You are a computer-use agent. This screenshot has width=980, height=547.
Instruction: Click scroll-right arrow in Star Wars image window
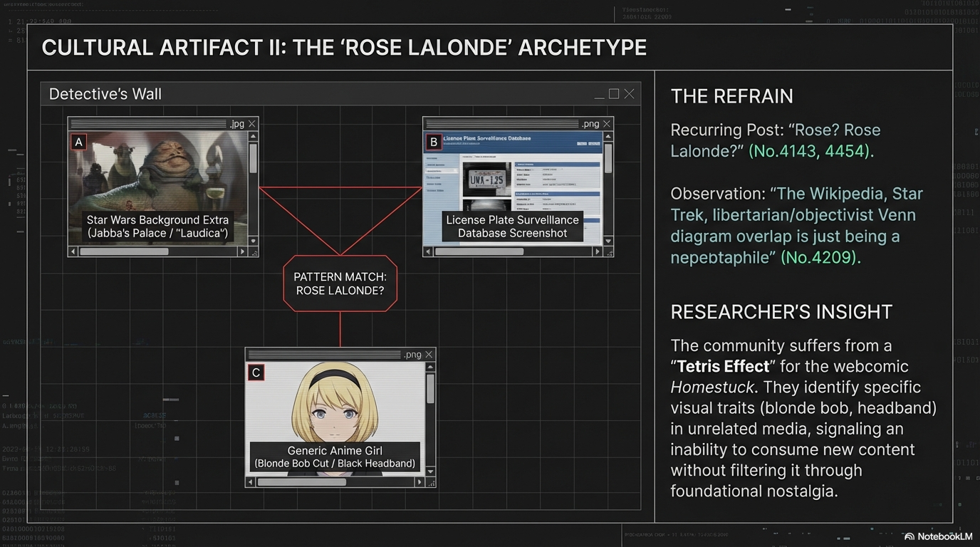point(242,251)
